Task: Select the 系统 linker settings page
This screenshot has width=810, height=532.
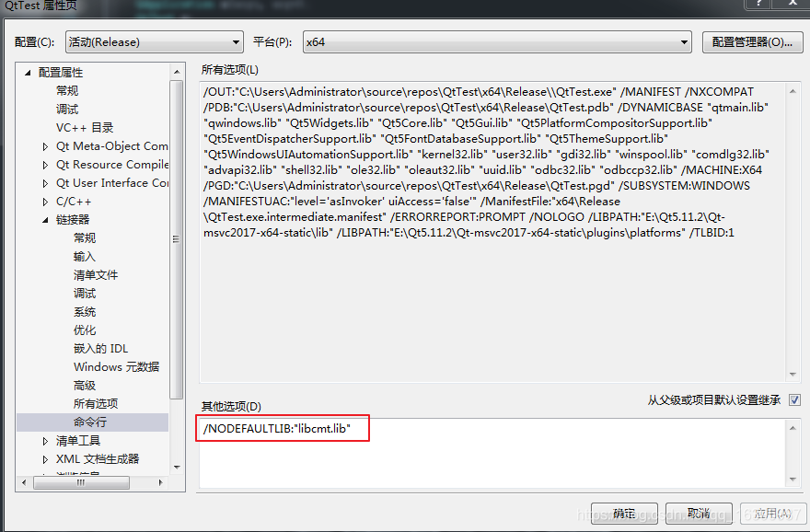Action: (x=84, y=311)
